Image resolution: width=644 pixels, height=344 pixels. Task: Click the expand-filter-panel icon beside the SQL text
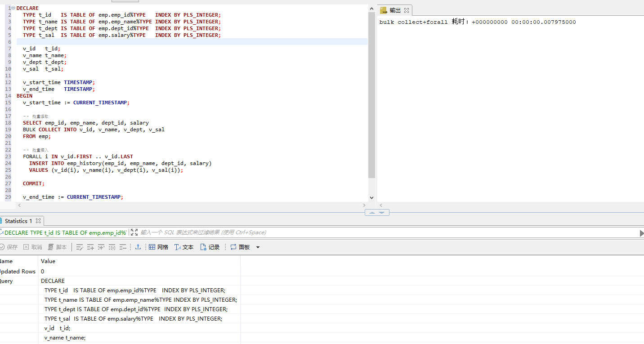134,232
